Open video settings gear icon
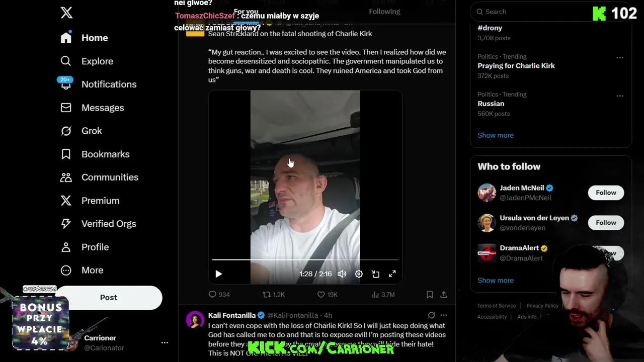The image size is (644, 362). coord(359,274)
